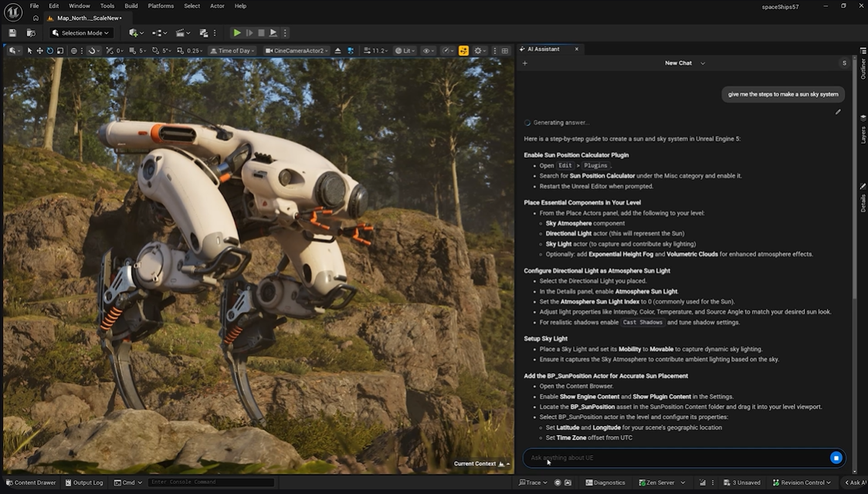
Task: Open the Blueprints toolbar dropdown
Action: coord(159,33)
